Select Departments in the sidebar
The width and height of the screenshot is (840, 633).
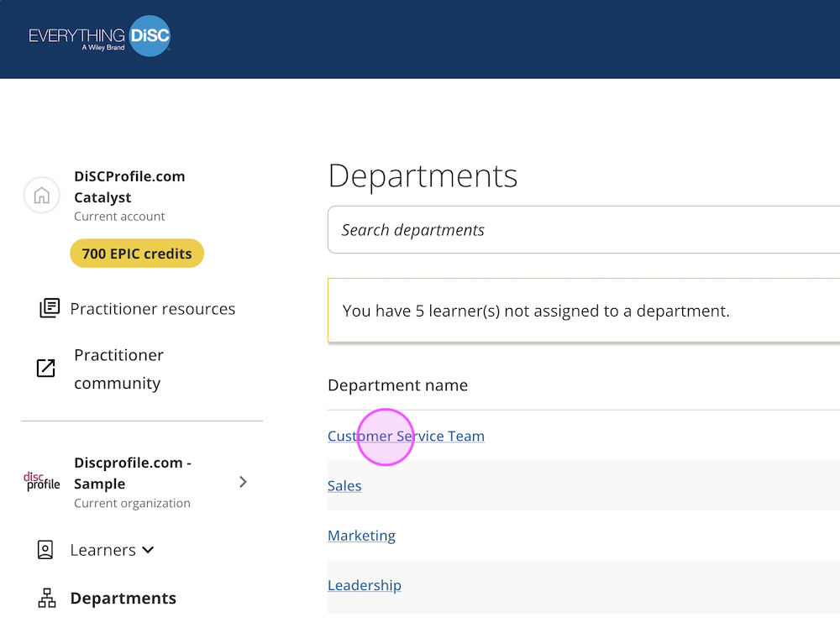coord(123,599)
